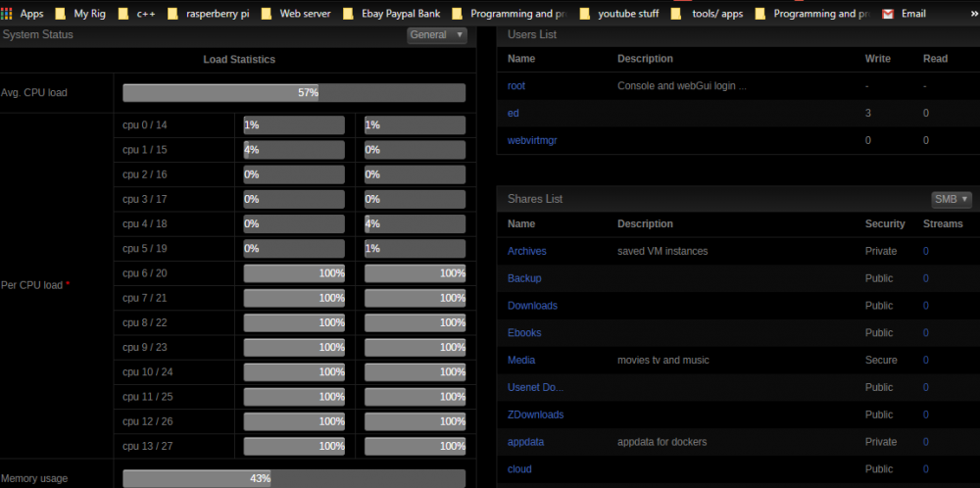Open the Media share
Viewport: 980px width, 488px height.
521,360
